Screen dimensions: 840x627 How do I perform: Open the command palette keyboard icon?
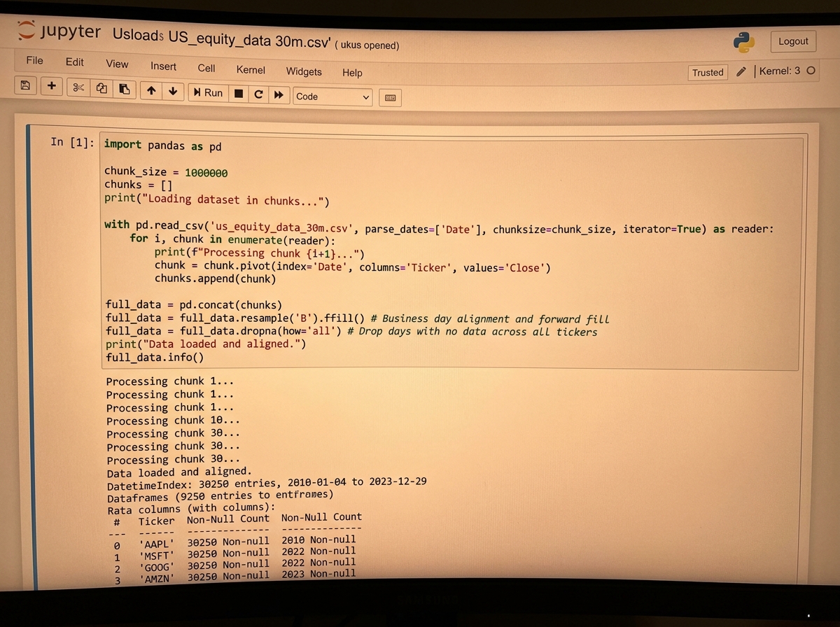click(391, 98)
